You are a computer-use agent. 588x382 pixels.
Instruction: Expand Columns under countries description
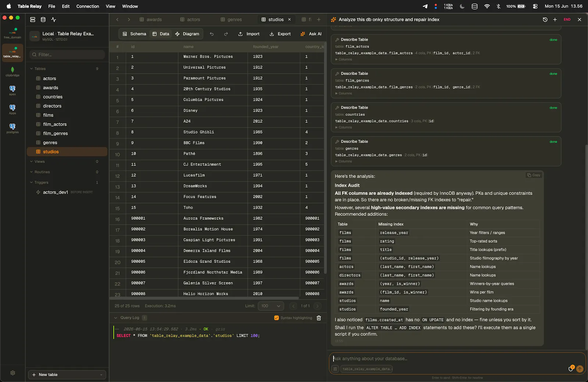coord(344,127)
